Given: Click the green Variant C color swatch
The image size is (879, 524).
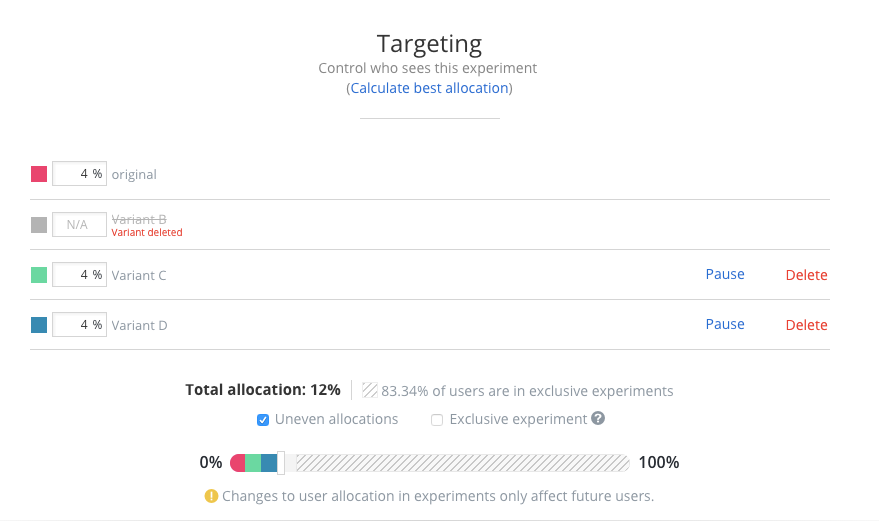Looking at the screenshot, I should point(39,275).
